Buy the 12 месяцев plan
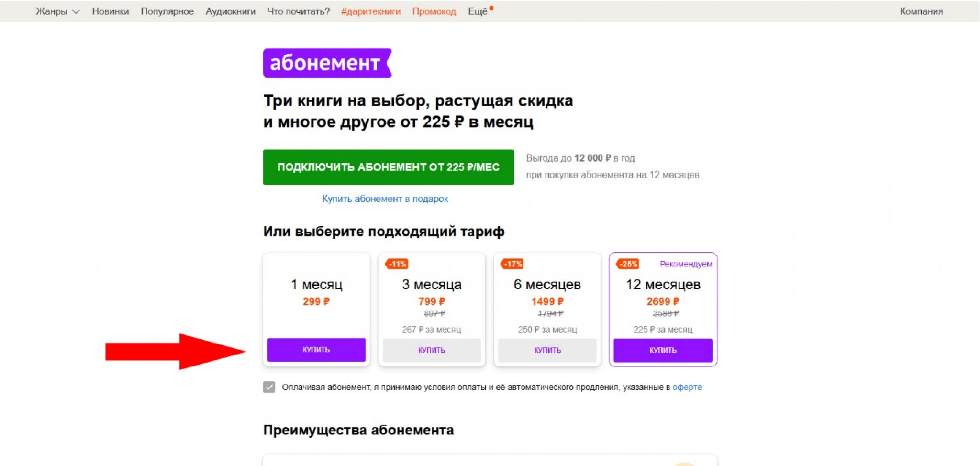Image resolution: width=980 pixels, height=466 pixels. (x=663, y=350)
